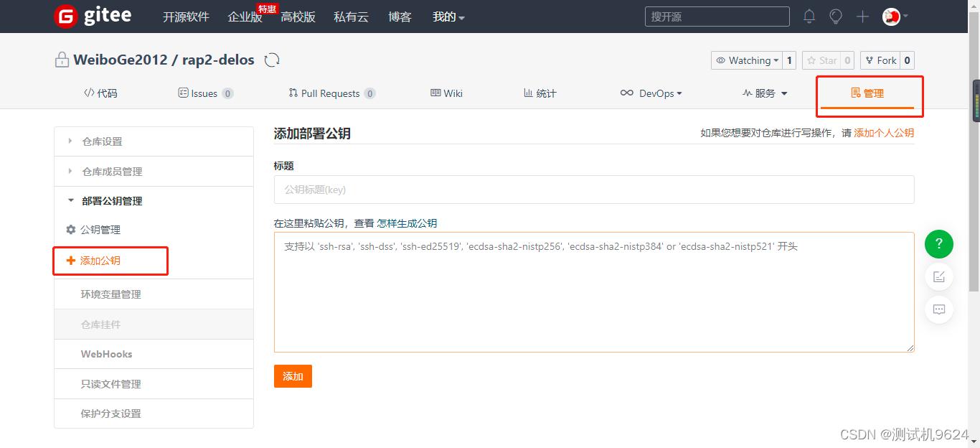Open 环境变量管理 in sidebar
Screen dimensions: 980x448
tap(154, 294)
